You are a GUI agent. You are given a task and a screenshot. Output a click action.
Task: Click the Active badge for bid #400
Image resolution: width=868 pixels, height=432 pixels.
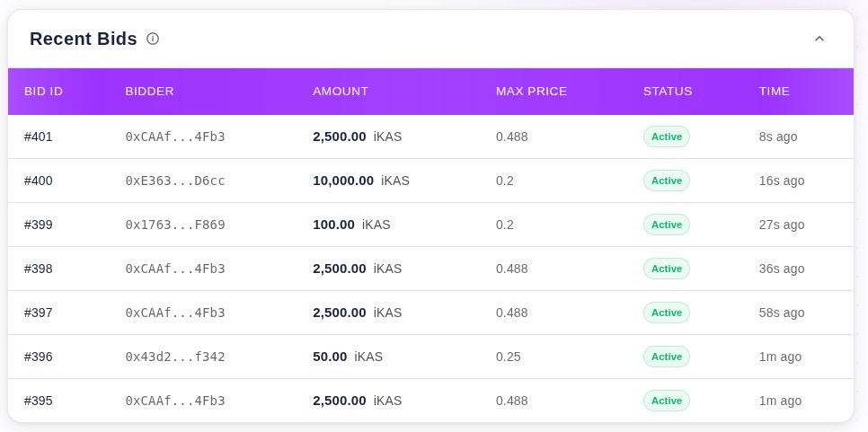pos(667,181)
